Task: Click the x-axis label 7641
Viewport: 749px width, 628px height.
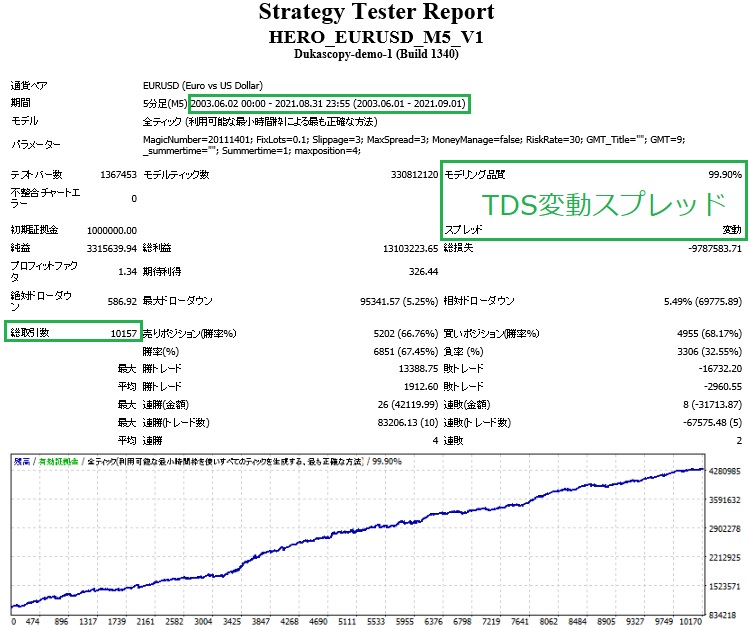Action: pos(520,622)
